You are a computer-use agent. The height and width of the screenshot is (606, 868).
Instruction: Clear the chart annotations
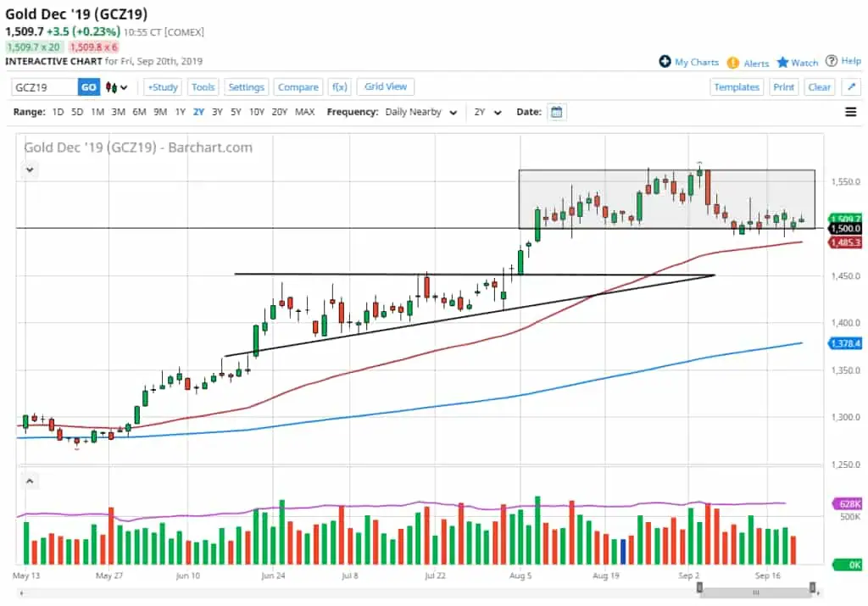click(819, 86)
